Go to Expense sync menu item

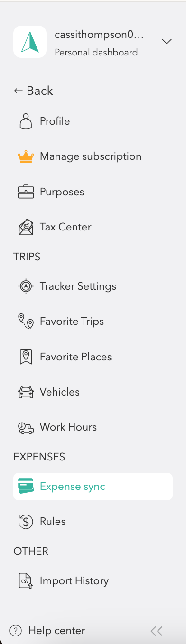click(x=93, y=487)
